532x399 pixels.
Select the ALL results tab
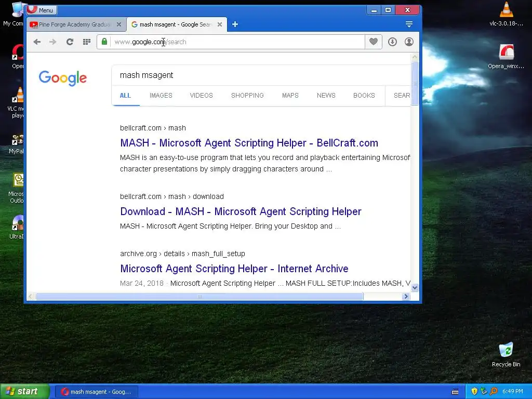[x=125, y=96]
